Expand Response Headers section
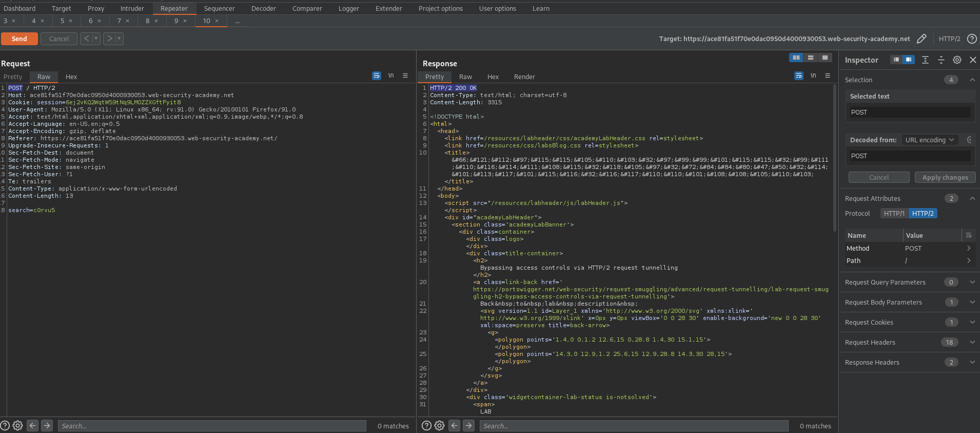This screenshot has width=980, height=433. tap(972, 362)
